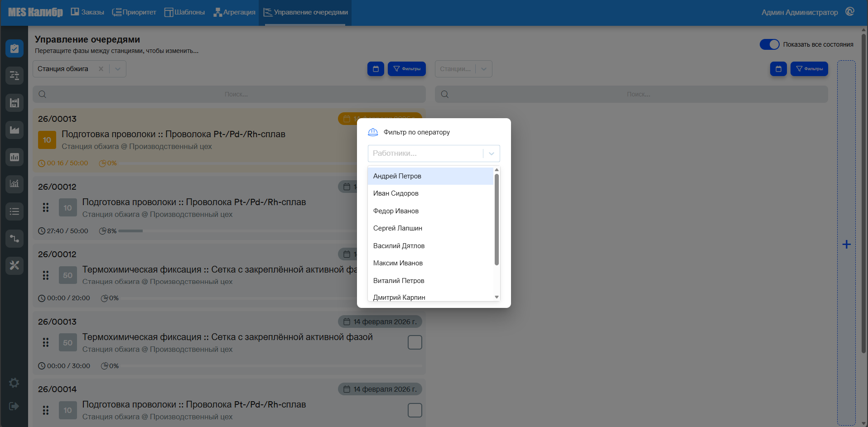
Task: Open the list view sidebar icon
Action: coord(14,211)
